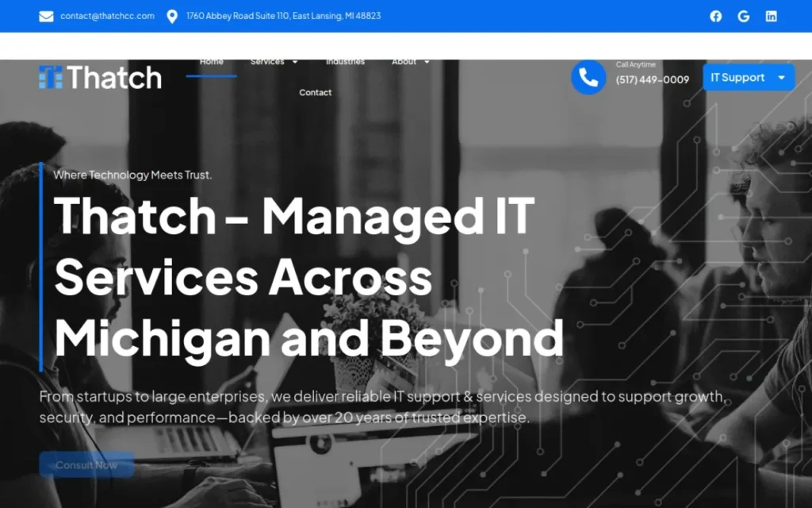Open the Facebook social icon
The image size is (812, 508).
point(716,16)
